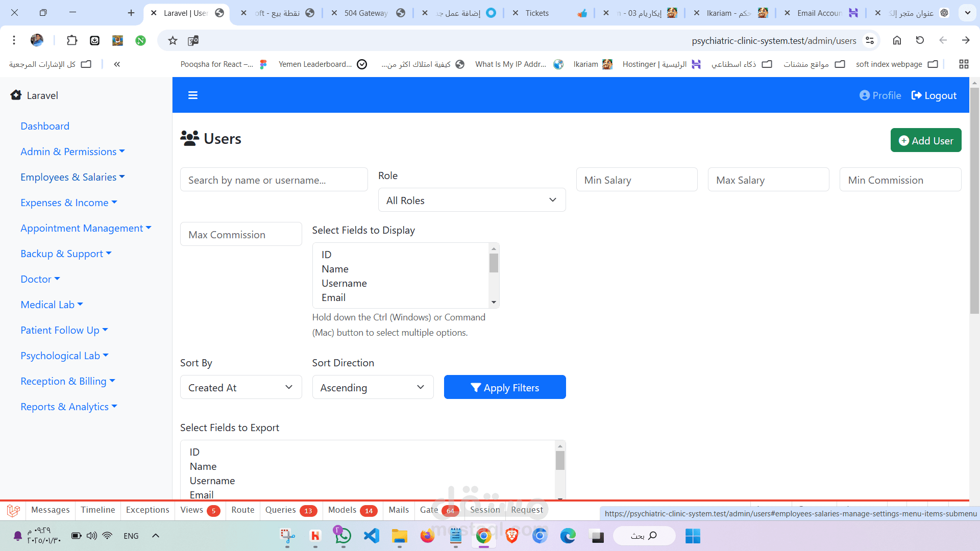The height and width of the screenshot is (551, 980).
Task: Expand Employees & Salaries sidebar menu
Action: click(x=72, y=177)
